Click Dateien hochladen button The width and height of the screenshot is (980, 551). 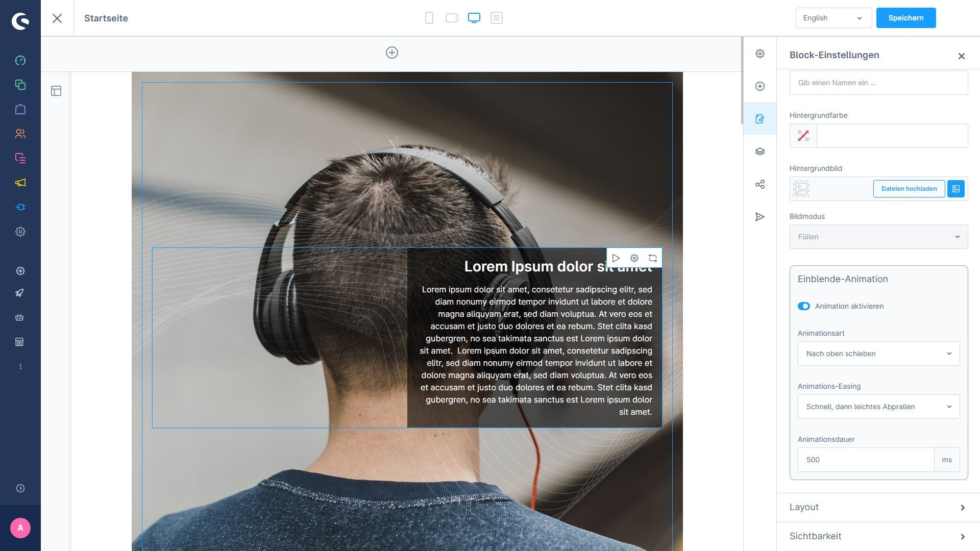[x=909, y=188]
